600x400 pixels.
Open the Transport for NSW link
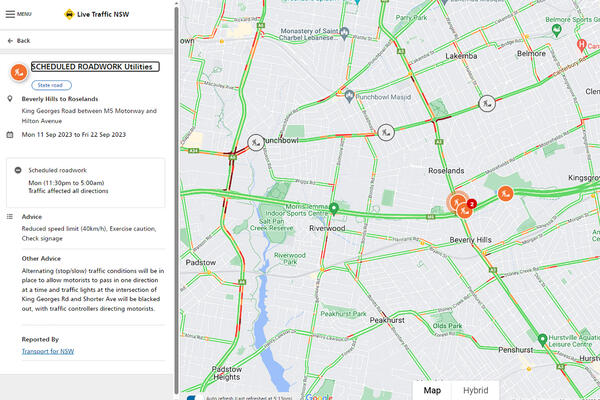click(48, 351)
